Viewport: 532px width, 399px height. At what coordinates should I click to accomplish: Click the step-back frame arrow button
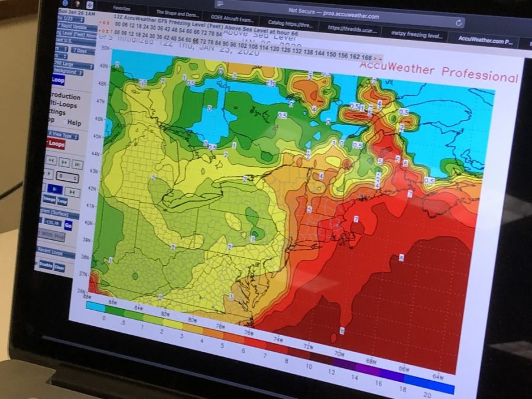51,160
